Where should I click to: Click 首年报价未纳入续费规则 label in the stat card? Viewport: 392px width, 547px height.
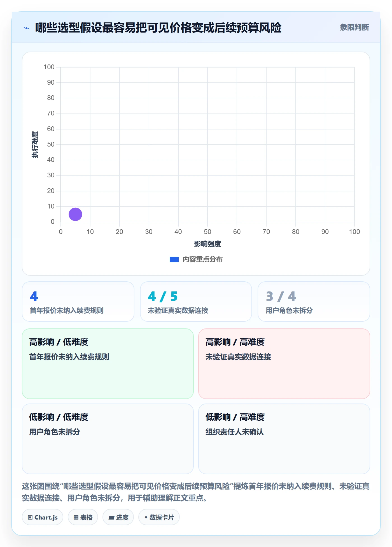point(67,310)
